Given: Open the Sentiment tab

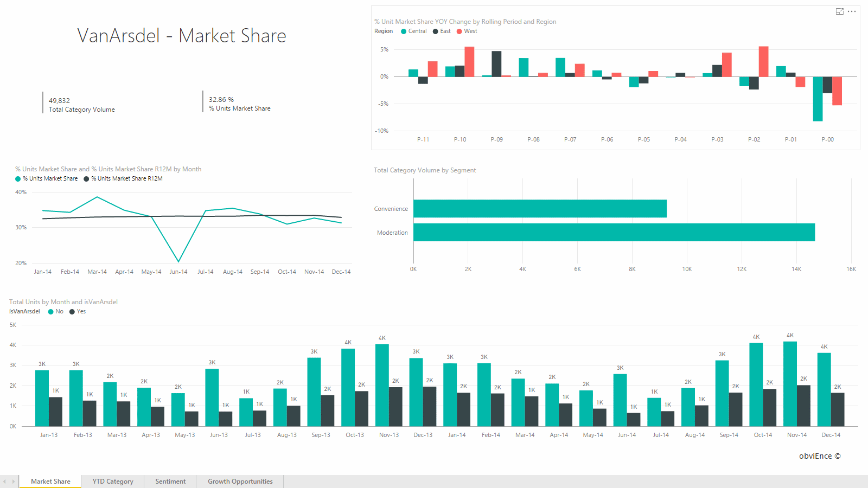Looking at the screenshot, I should pyautogui.click(x=170, y=481).
